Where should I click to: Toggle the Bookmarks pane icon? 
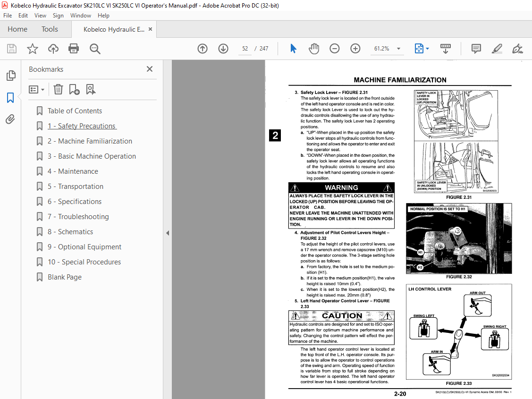coord(10,98)
